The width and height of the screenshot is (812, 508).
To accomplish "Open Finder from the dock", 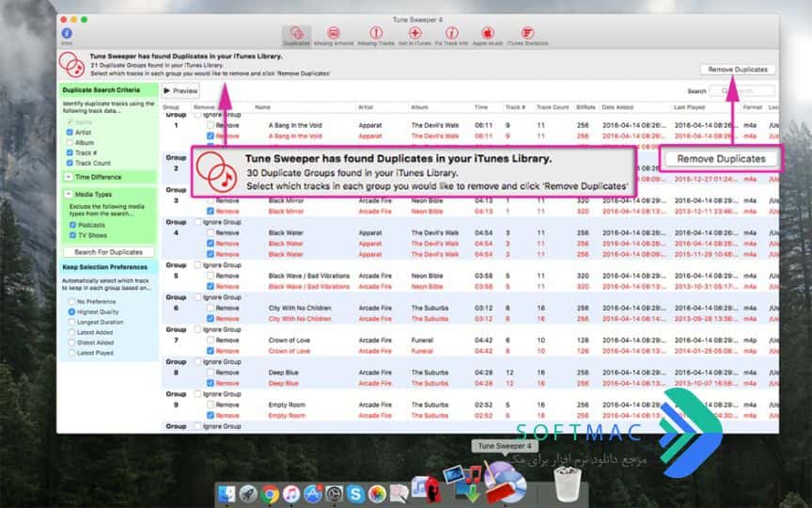I will [226, 494].
